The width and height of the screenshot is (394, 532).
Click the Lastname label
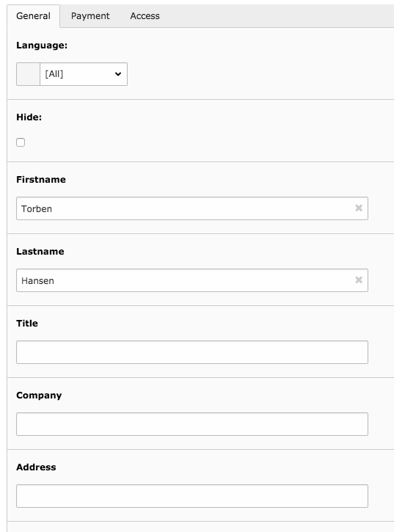coord(40,252)
